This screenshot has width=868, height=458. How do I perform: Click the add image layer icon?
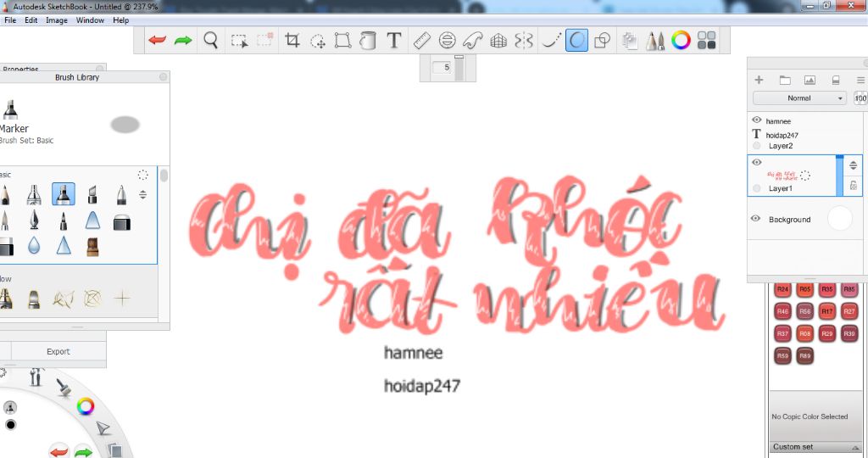810,80
